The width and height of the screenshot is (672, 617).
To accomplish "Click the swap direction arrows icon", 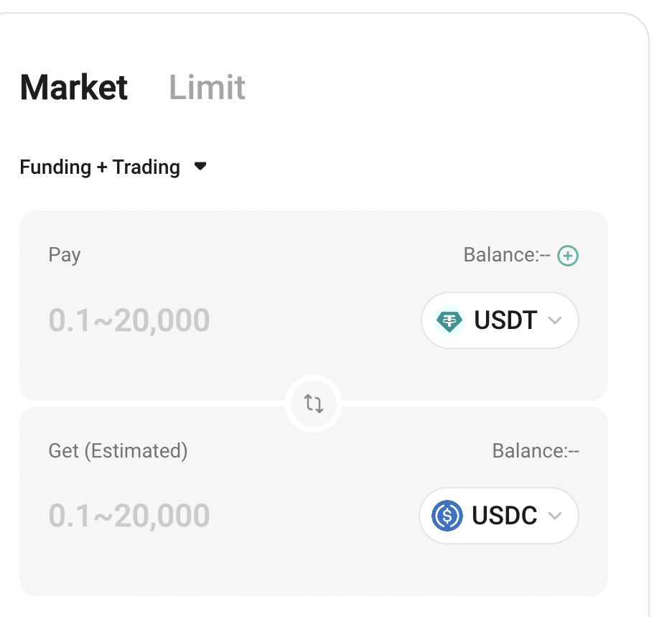I will [312, 404].
